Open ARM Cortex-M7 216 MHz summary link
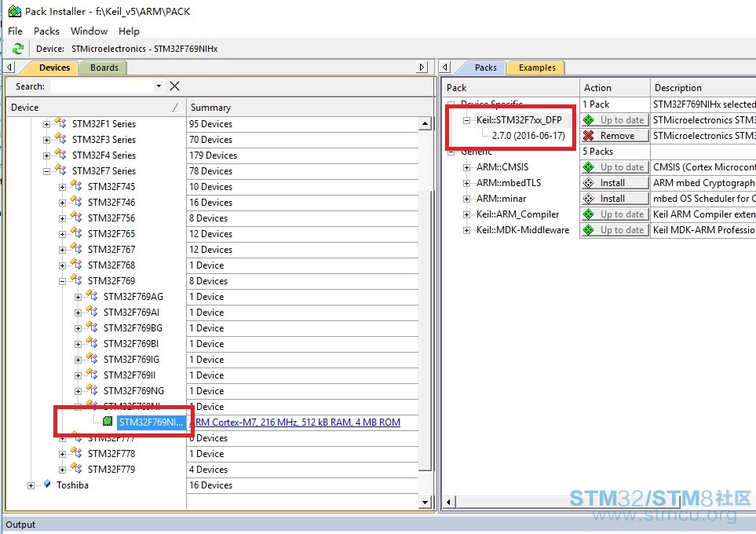The width and height of the screenshot is (756, 534). [x=295, y=422]
